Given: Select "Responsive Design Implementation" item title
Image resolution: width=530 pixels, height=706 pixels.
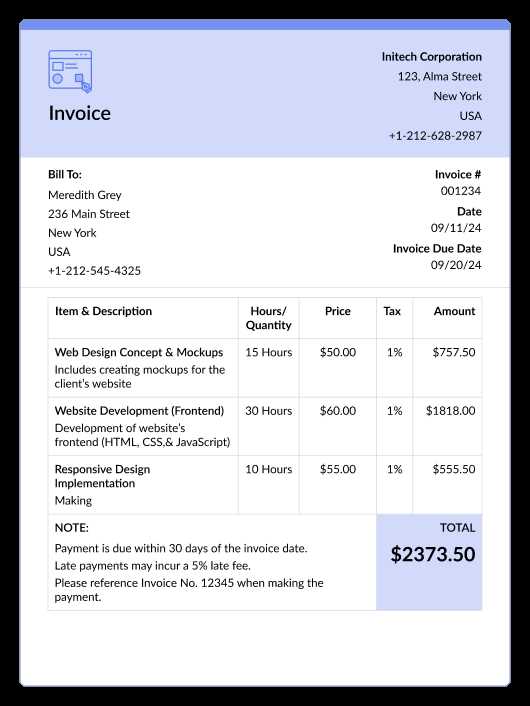Looking at the screenshot, I should [102, 476].
